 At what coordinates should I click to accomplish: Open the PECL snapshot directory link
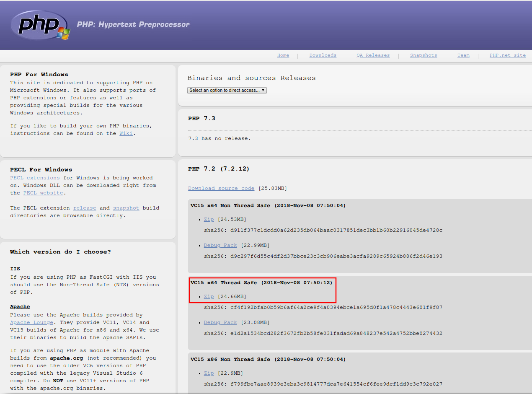click(126, 208)
